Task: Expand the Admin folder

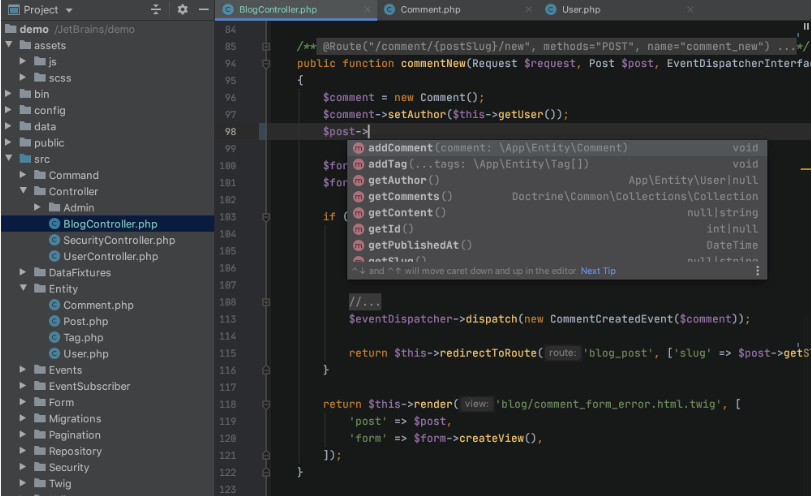Action: (x=37, y=207)
